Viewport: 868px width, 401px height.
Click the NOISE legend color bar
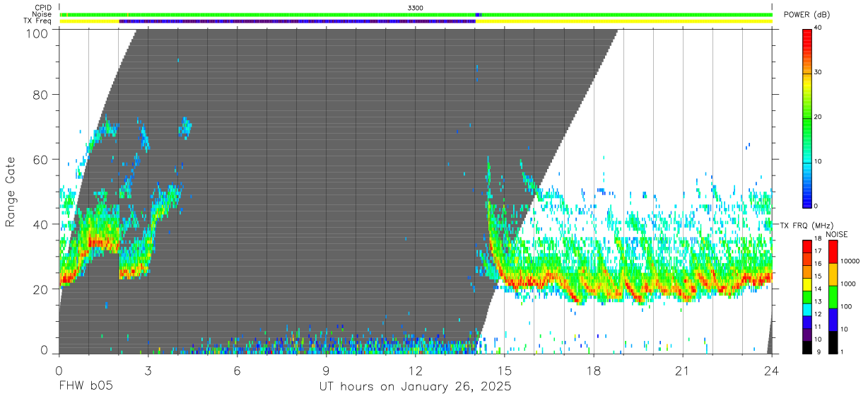833,296
